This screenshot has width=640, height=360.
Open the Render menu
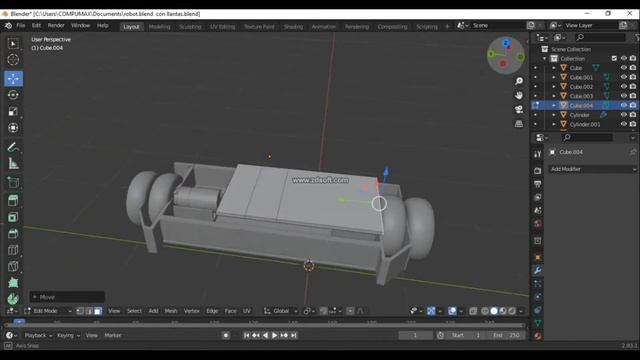[56, 25]
